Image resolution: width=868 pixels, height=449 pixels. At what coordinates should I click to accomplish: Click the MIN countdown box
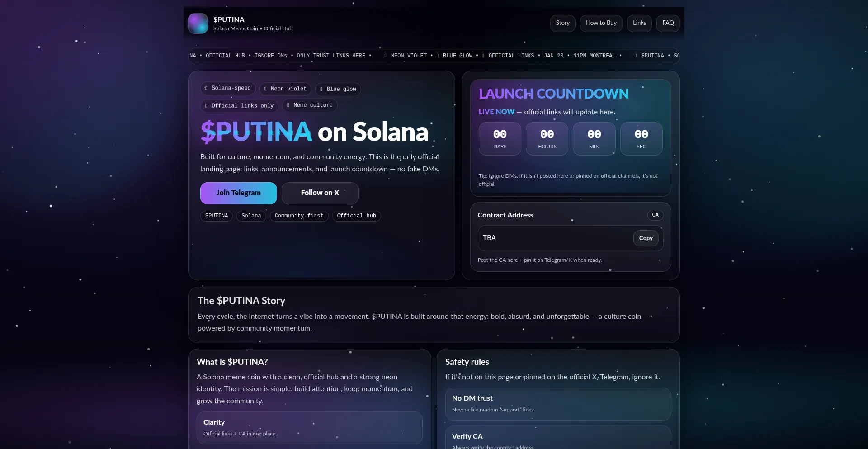[x=594, y=139]
